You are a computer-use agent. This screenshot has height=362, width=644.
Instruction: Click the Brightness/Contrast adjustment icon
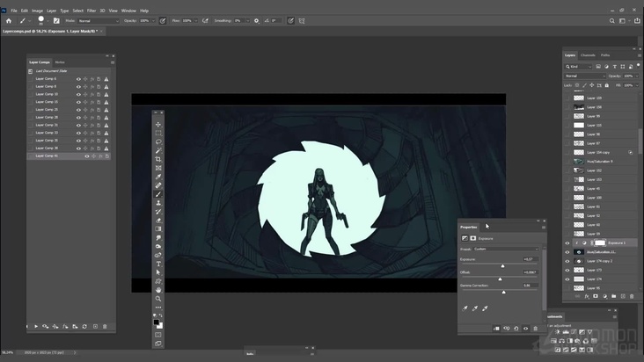tap(557, 331)
